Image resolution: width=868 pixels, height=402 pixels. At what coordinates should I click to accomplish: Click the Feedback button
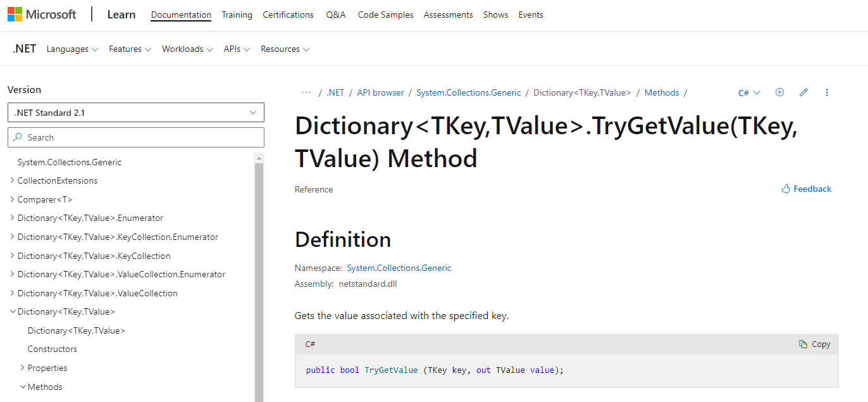pos(807,189)
